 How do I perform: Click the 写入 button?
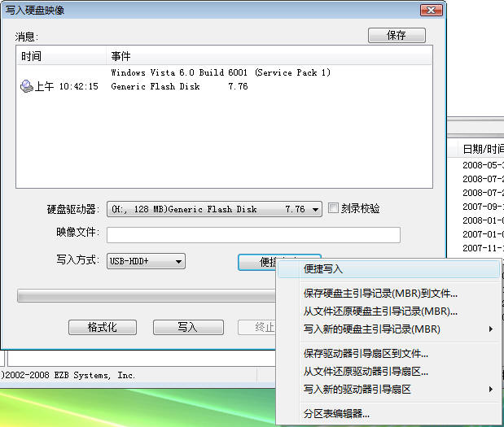(188, 327)
